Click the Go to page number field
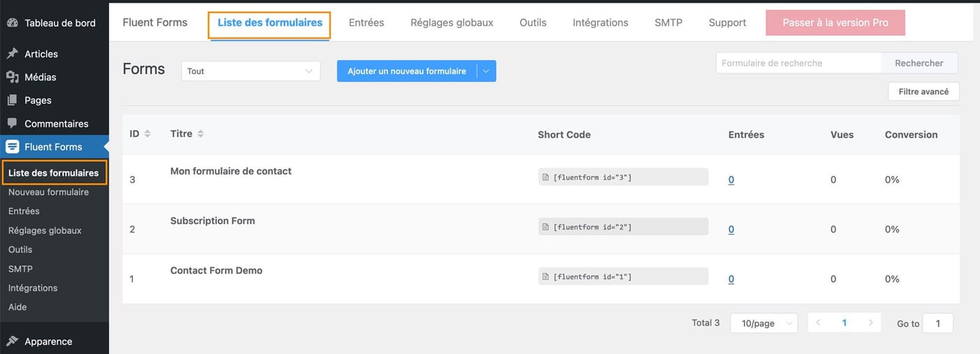The width and height of the screenshot is (980, 354). pos(938,323)
